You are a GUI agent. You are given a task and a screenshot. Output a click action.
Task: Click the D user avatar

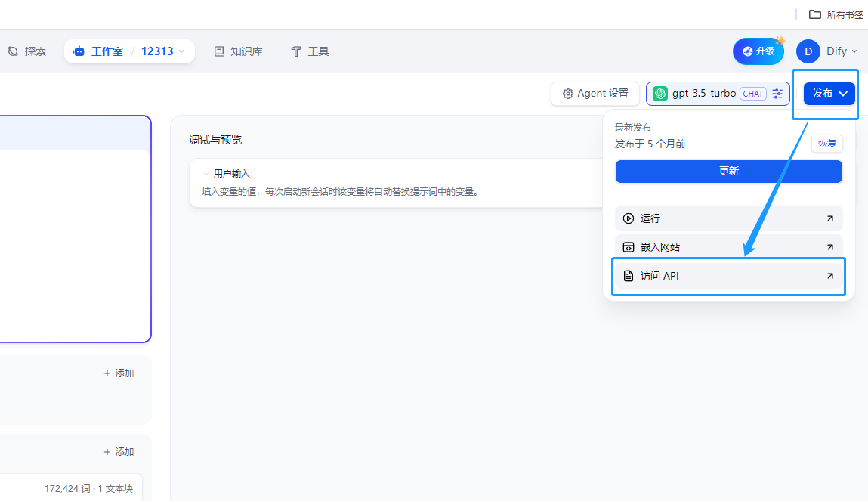point(808,51)
